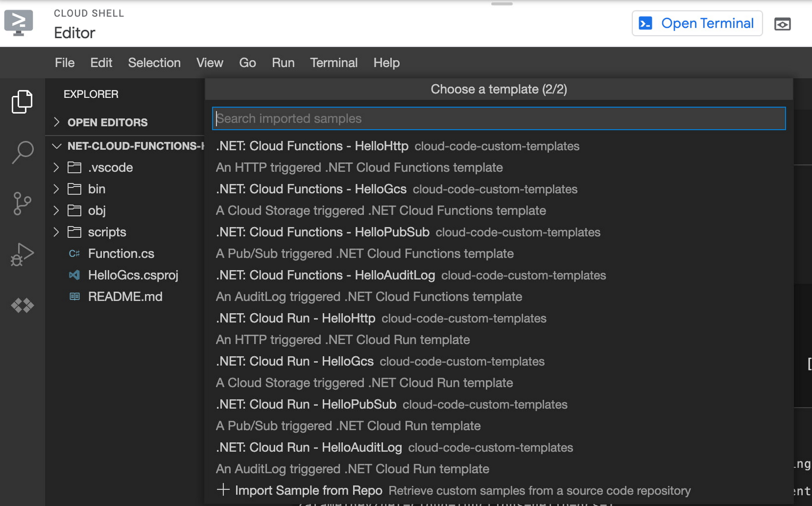Collapse the NET-CLOUD-FUNCTIONS root folder
The height and width of the screenshot is (506, 812).
pyautogui.click(x=56, y=146)
